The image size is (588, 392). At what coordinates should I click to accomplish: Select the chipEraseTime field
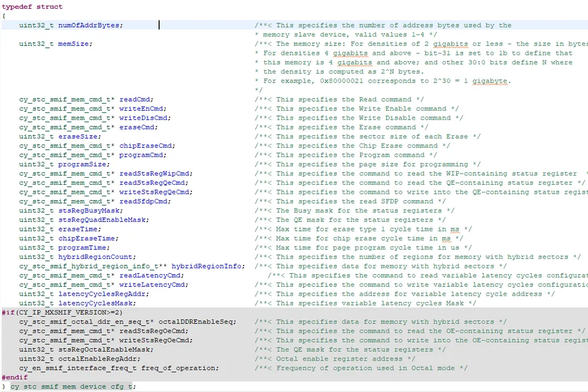point(87,238)
